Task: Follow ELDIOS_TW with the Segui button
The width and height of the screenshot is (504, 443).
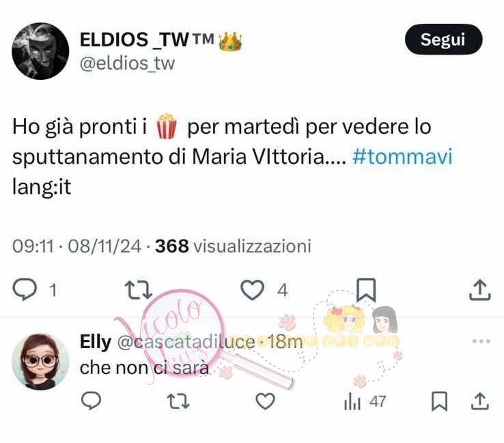Action: pyautogui.click(x=444, y=39)
